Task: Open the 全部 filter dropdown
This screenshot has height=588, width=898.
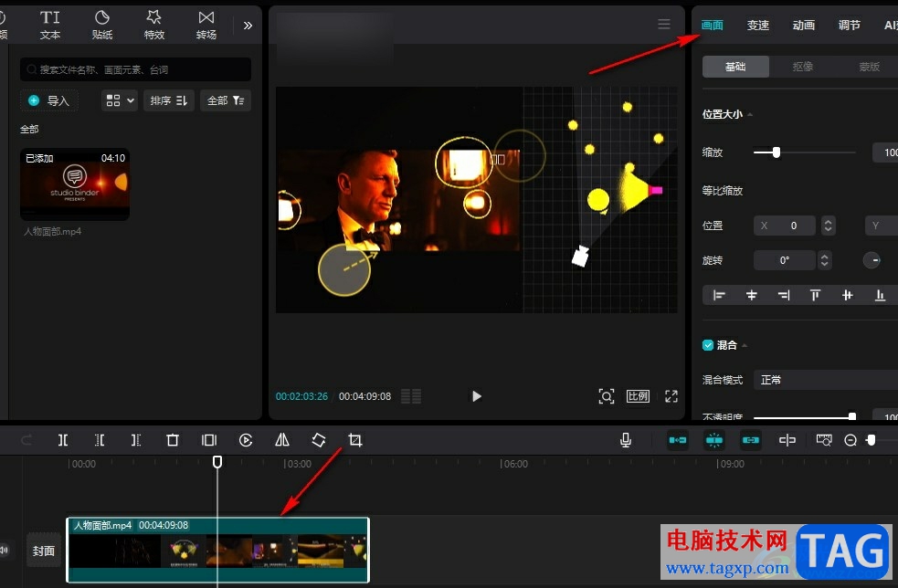Action: 226,100
